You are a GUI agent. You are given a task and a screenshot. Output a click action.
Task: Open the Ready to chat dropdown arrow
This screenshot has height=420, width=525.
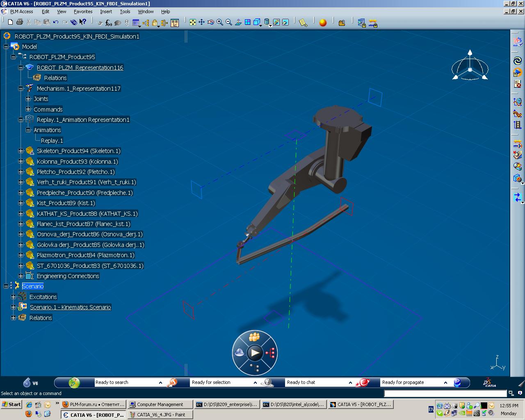(x=350, y=383)
